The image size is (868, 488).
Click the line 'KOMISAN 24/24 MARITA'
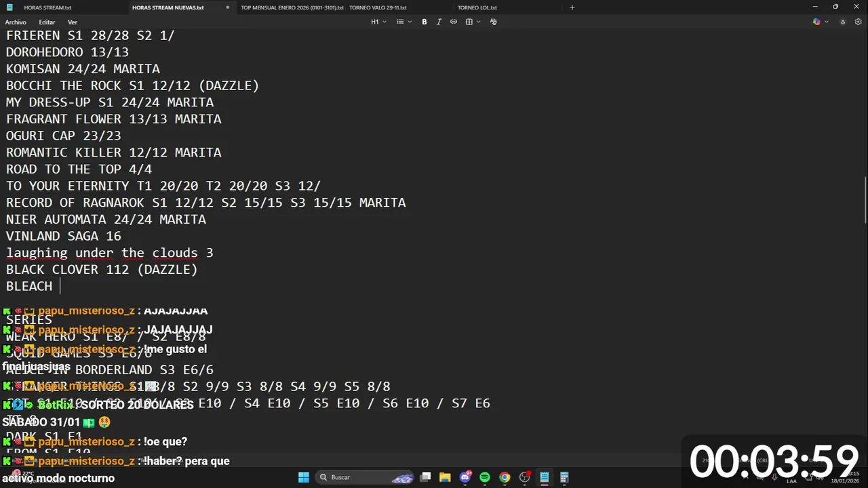click(83, 68)
